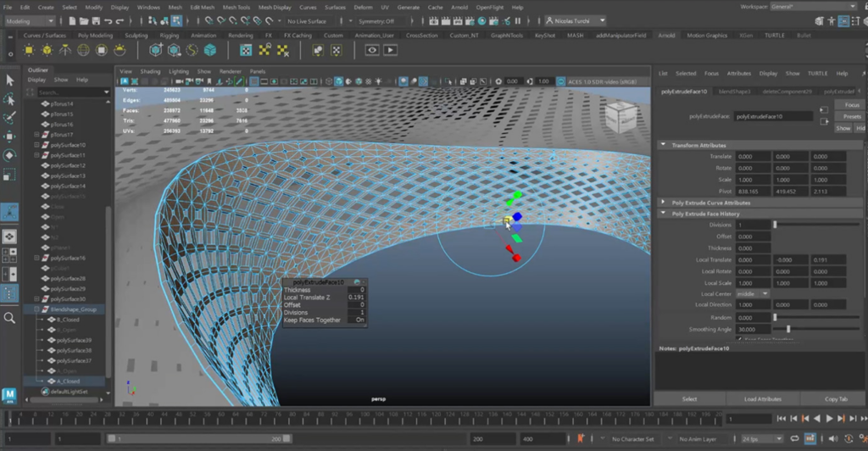Click the Copy Tab button
Viewport: 868px width, 451px height.
(836, 399)
